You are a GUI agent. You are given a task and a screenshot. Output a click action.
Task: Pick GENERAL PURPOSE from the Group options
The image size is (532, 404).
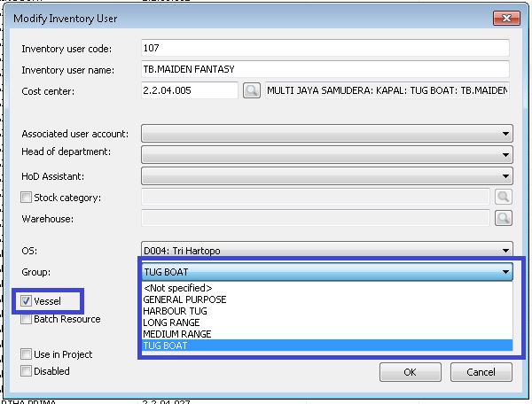click(184, 299)
